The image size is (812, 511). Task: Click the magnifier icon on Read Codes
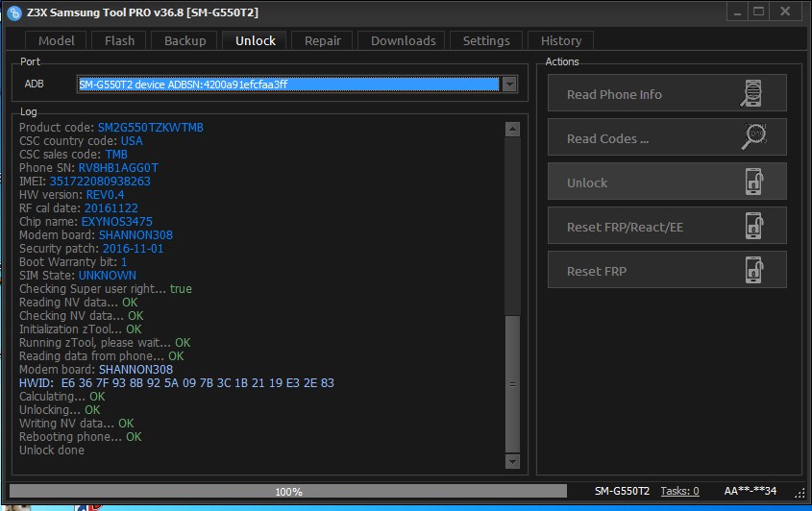753,137
